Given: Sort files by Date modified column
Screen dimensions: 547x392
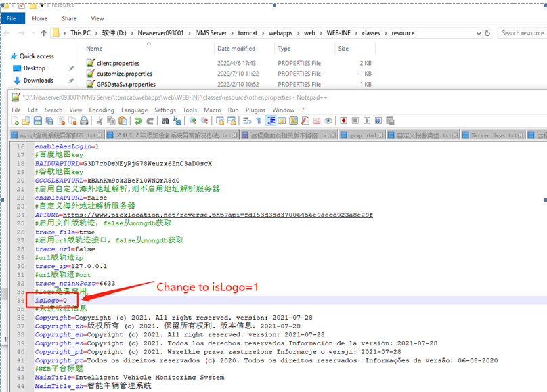Looking at the screenshot, I should (x=236, y=49).
